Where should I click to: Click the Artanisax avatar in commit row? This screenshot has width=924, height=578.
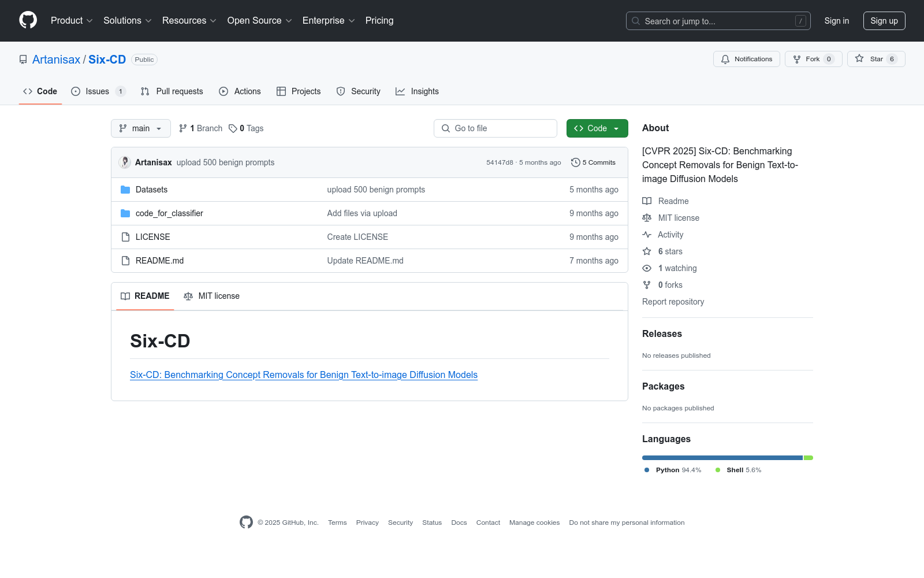coord(125,162)
